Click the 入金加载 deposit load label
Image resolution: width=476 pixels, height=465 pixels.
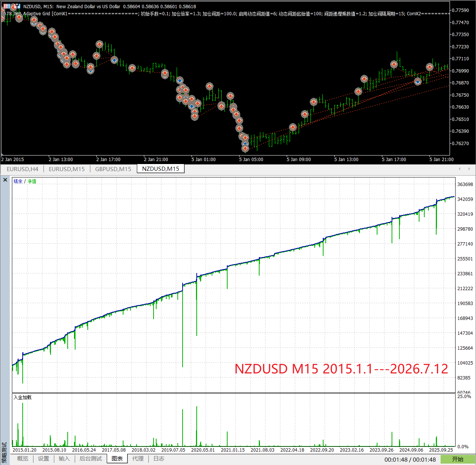pyautogui.click(x=23, y=397)
